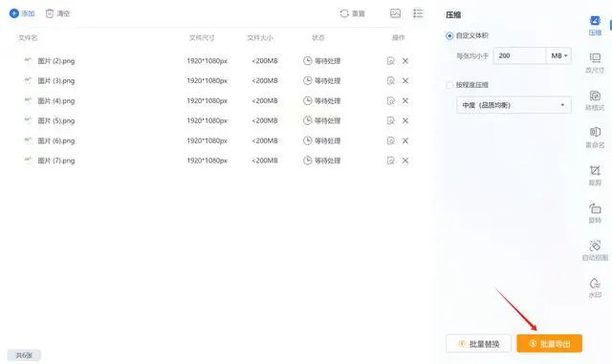Click the 批量替换 (batch replace) button
612x364 pixels.
pos(478,344)
